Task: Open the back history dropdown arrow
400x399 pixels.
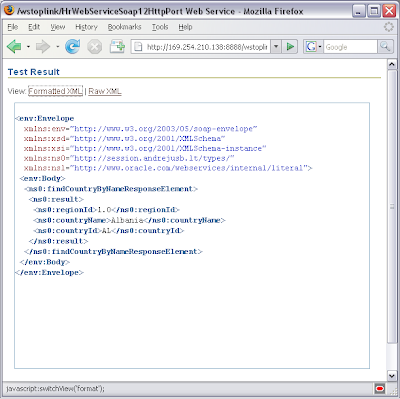Action: click(28, 47)
